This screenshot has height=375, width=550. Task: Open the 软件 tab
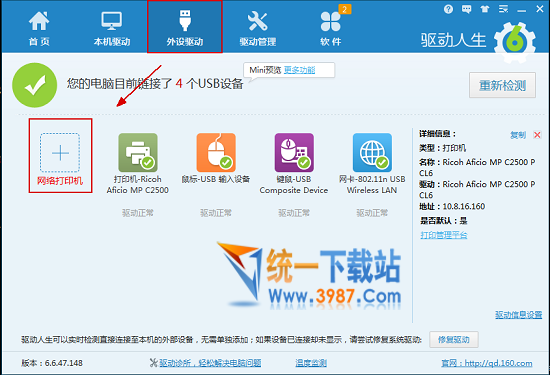click(330, 29)
